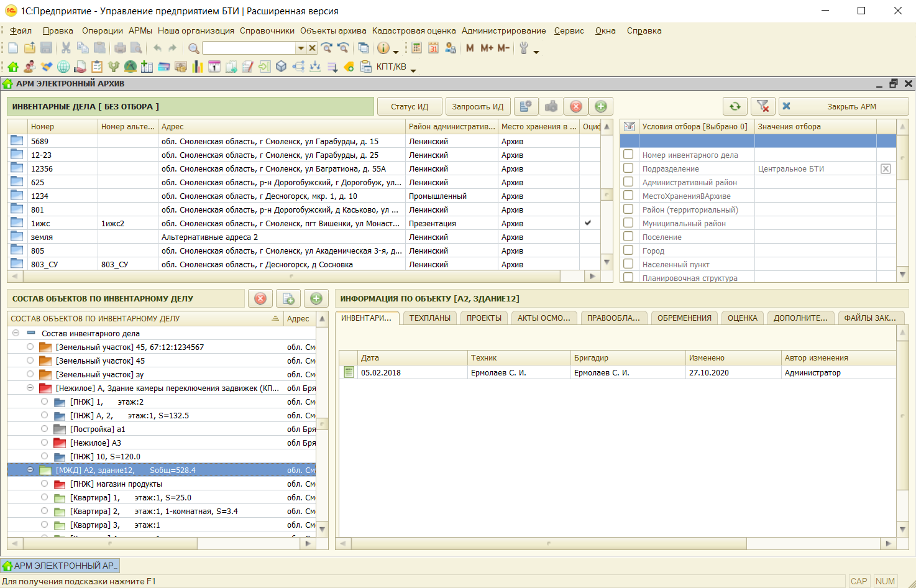Click the globe icon in the toolbar
916x588 pixels.
[63, 67]
